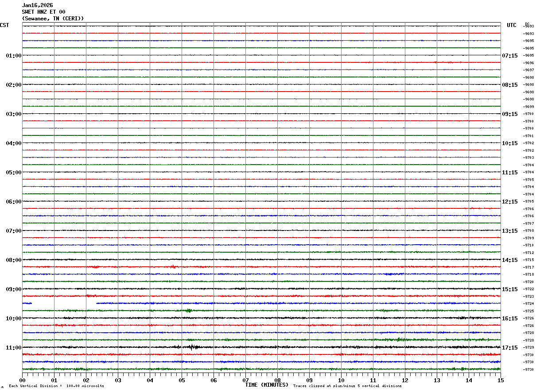The width and height of the screenshot is (536, 392).
Task: Click minute 15 on the time axis
Action: [x=500, y=380]
